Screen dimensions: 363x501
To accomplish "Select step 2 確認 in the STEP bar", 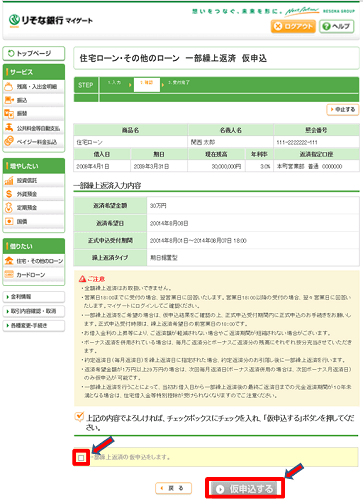I will [x=147, y=85].
